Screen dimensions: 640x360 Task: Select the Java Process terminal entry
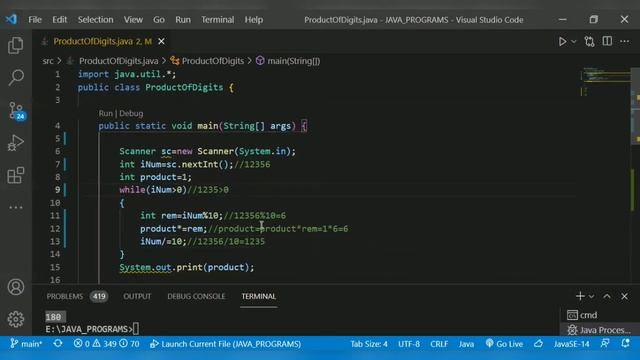tap(599, 330)
